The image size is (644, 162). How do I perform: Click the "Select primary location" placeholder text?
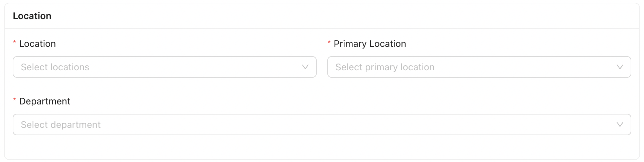click(385, 67)
